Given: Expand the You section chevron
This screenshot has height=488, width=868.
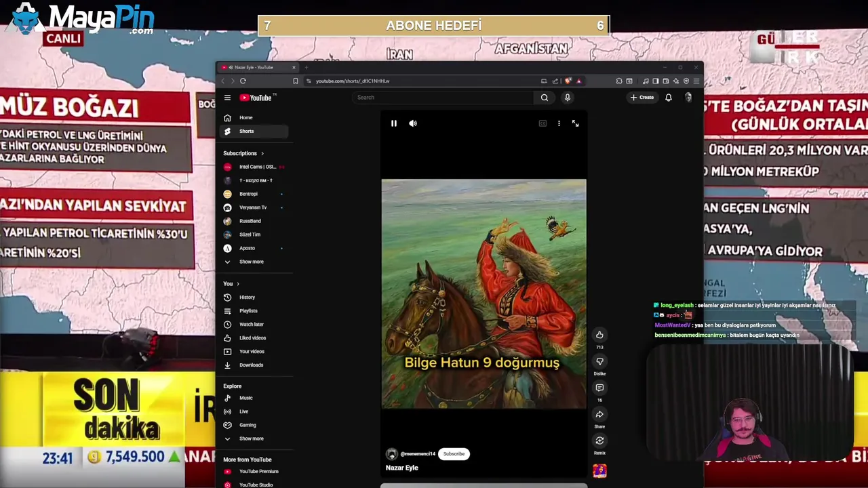Looking at the screenshot, I should (x=238, y=284).
